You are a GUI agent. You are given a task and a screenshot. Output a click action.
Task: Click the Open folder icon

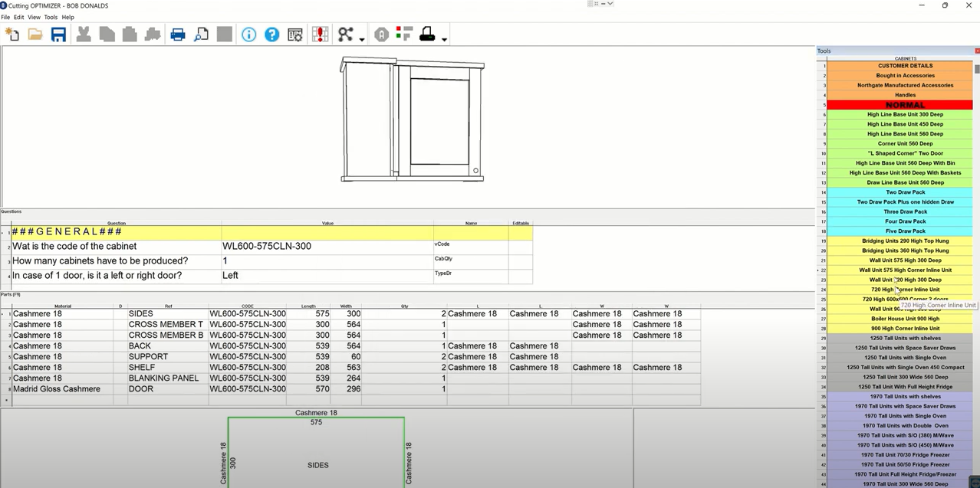[35, 34]
